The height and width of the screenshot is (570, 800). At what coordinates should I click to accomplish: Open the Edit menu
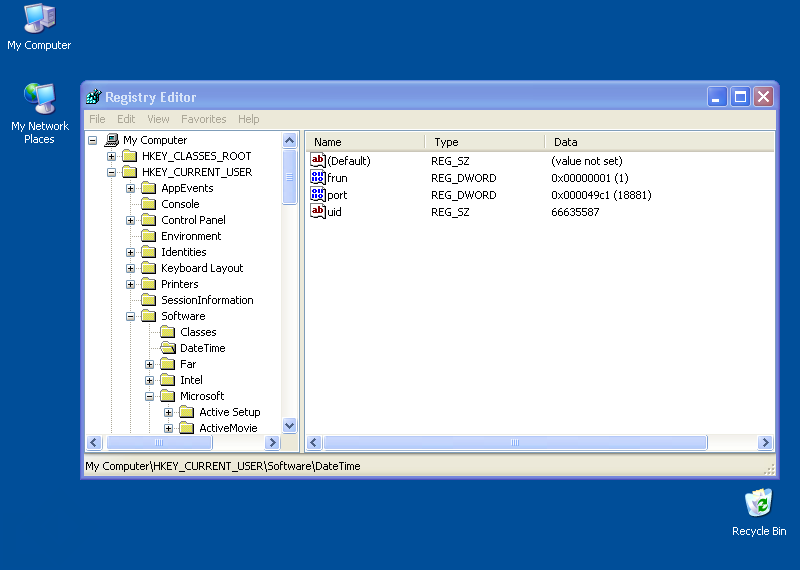pyautogui.click(x=126, y=119)
